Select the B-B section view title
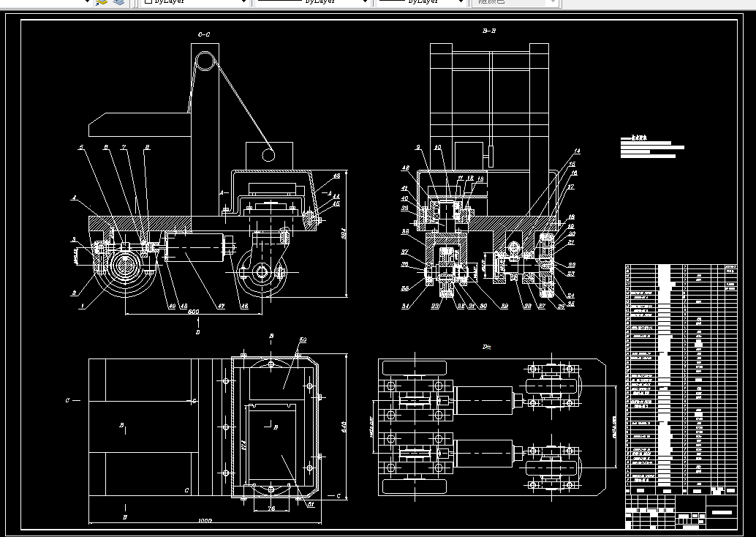This screenshot has width=756, height=537. click(x=489, y=31)
